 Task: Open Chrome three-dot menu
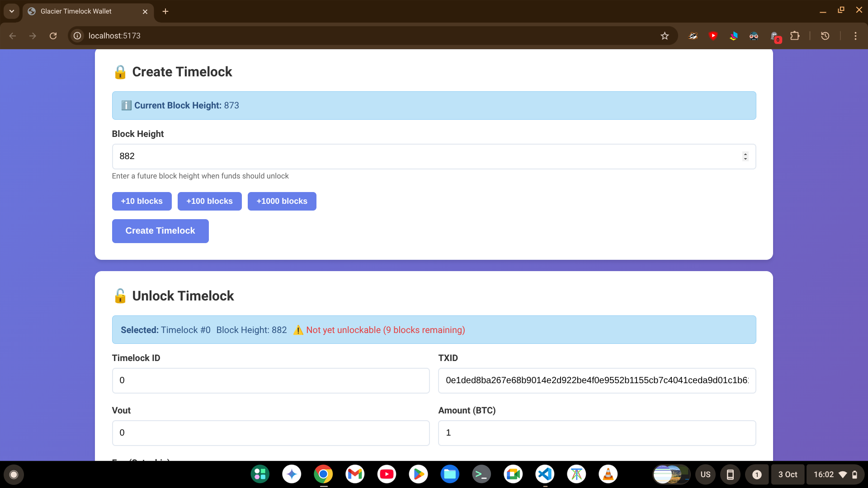855,36
